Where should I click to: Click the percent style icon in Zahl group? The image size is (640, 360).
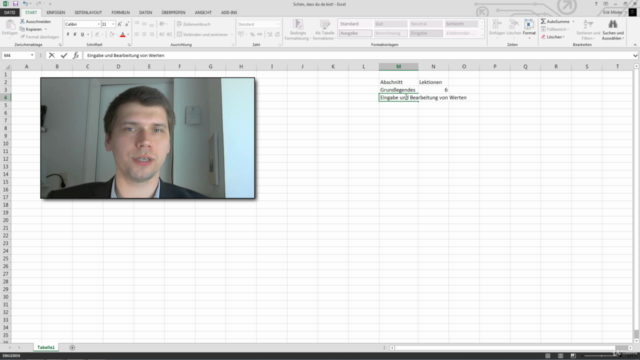click(x=252, y=35)
